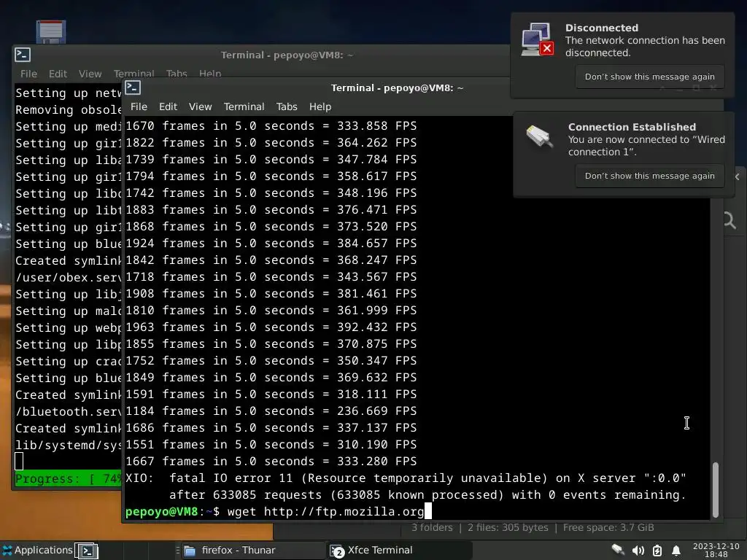
Task: Click chevron arrow beside the notifications
Action: [x=737, y=176]
